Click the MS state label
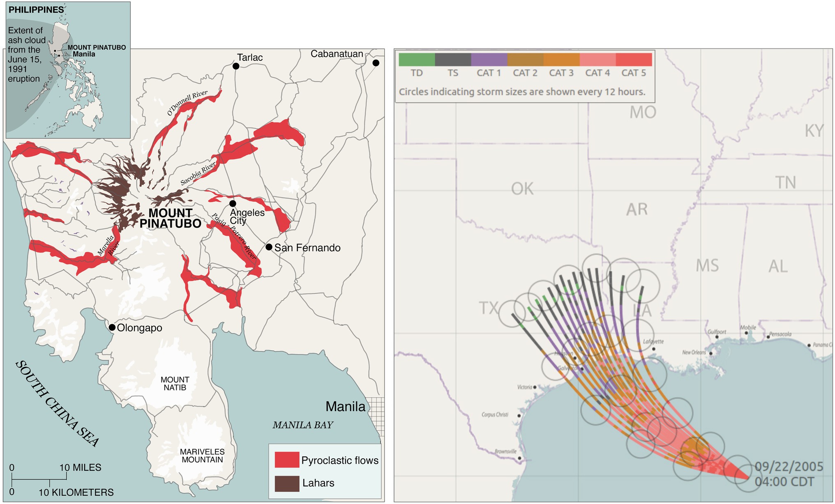This screenshot has width=835, height=504. (707, 266)
